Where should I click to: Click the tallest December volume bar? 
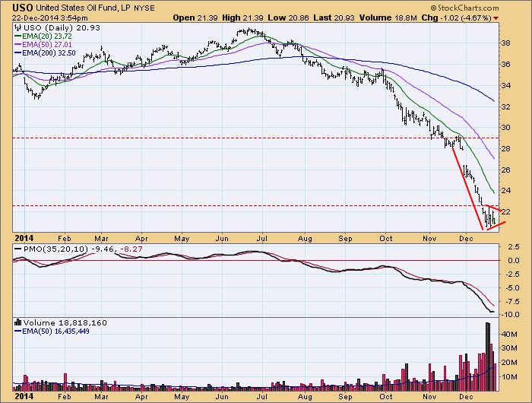point(488,357)
